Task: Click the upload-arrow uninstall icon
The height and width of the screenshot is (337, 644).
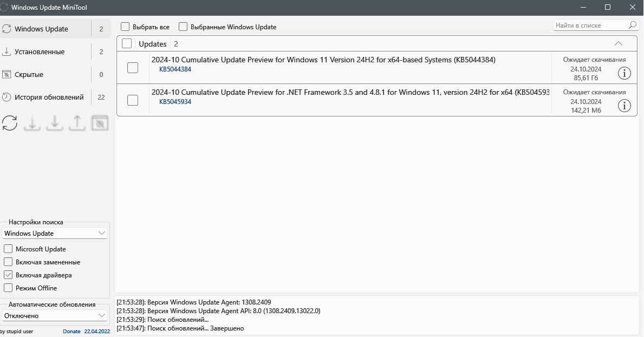Action: click(x=77, y=123)
